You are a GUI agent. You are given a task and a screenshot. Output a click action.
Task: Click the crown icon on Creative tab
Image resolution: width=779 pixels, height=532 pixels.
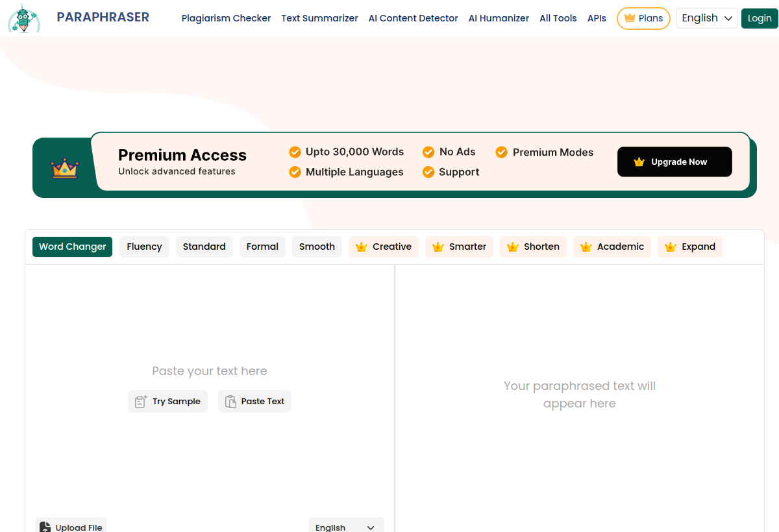(x=362, y=247)
